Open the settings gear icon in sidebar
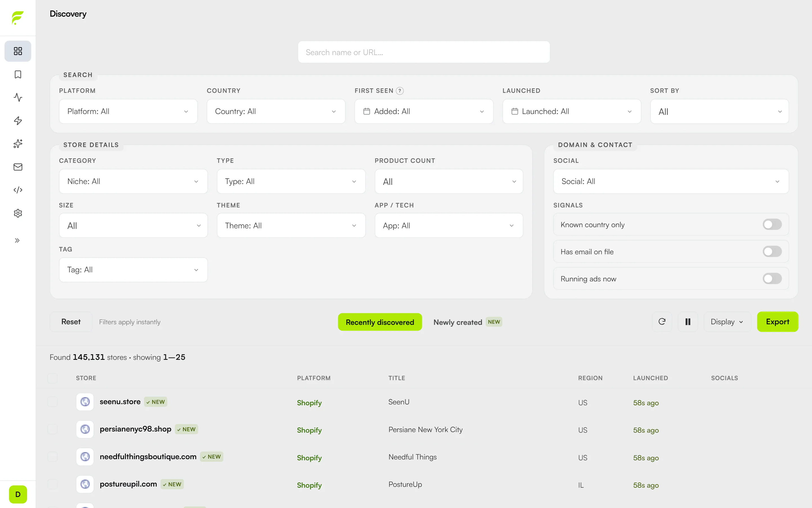The image size is (812, 508). 18,213
